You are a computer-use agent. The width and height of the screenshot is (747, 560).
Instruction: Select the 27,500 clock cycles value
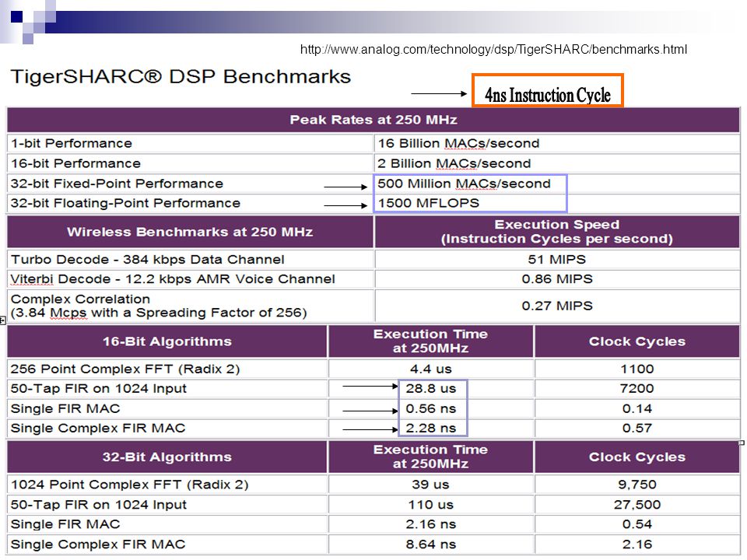(x=637, y=505)
